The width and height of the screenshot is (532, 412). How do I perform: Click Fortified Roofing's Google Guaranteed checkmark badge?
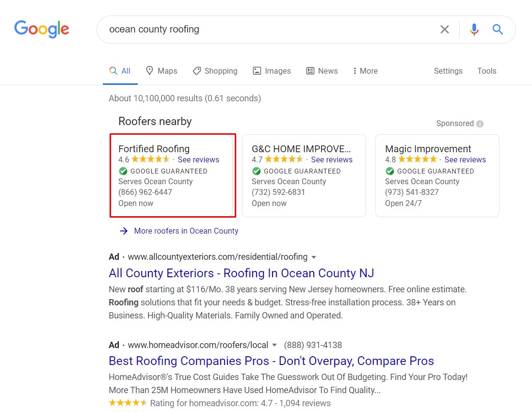coord(123,171)
